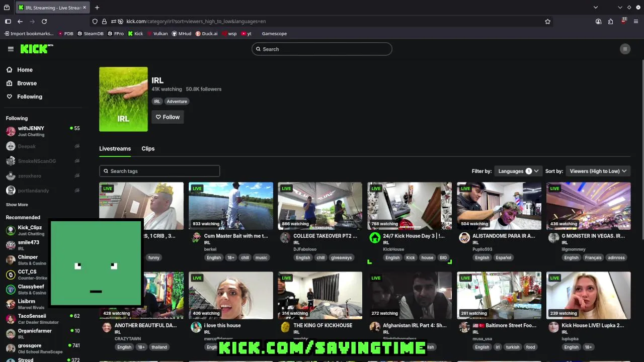This screenshot has height=362, width=644.
Task: Open the ALISTANDOME PARA IR stream thumbnail
Action: point(499,206)
